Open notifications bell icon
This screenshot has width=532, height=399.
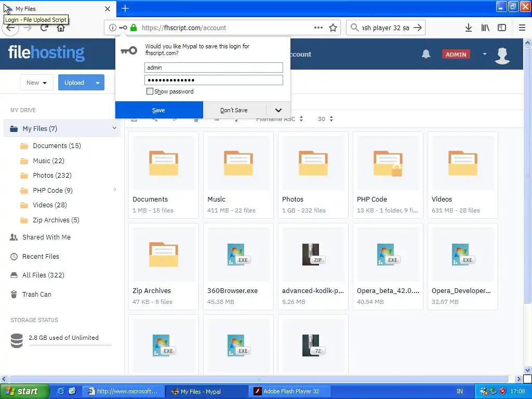point(426,54)
